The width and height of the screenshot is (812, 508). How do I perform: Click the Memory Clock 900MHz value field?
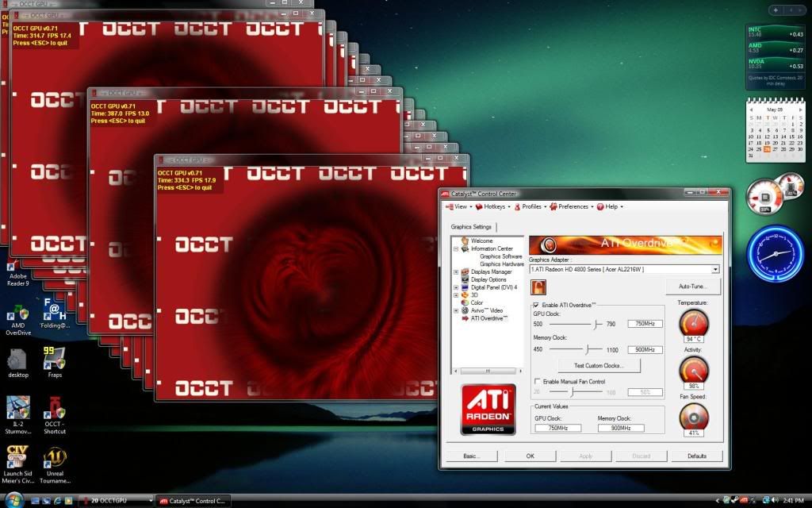point(645,350)
